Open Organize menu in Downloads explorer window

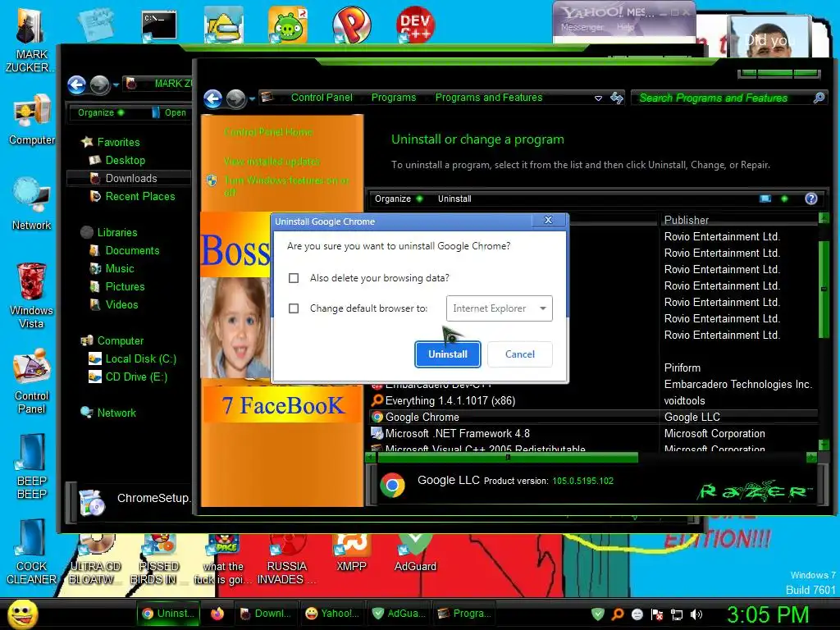pyautogui.click(x=101, y=112)
